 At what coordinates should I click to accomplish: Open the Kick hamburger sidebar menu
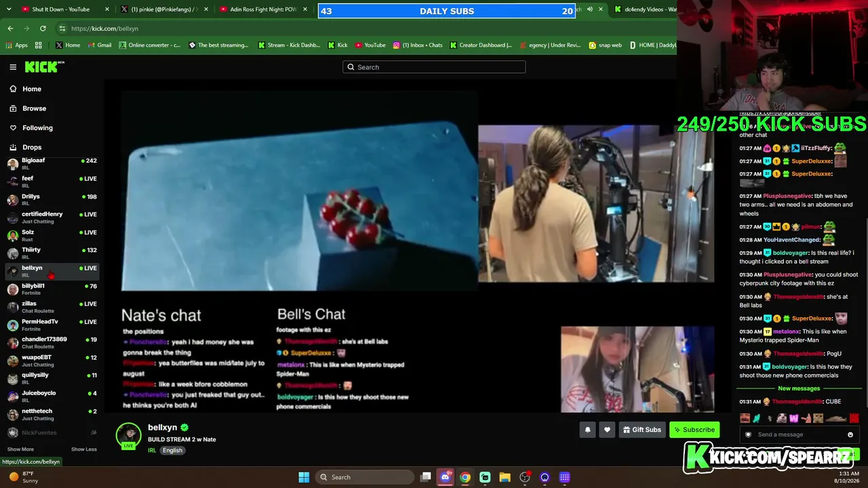click(x=13, y=67)
